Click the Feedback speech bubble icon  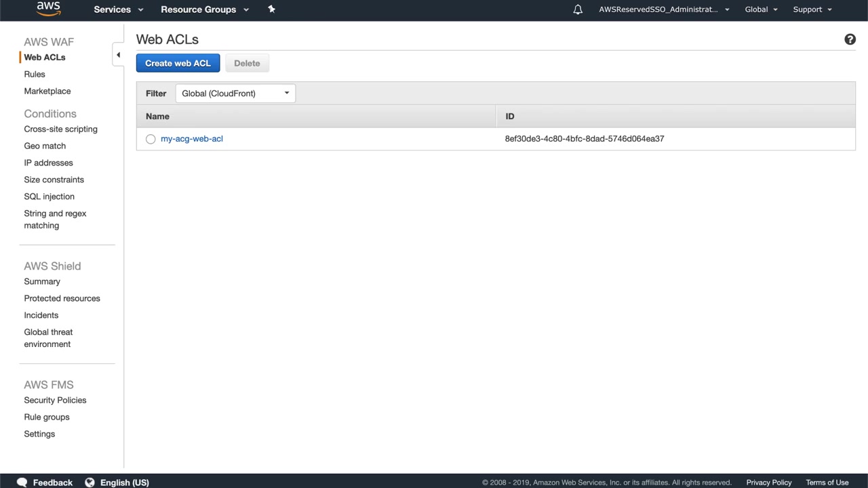(x=22, y=483)
